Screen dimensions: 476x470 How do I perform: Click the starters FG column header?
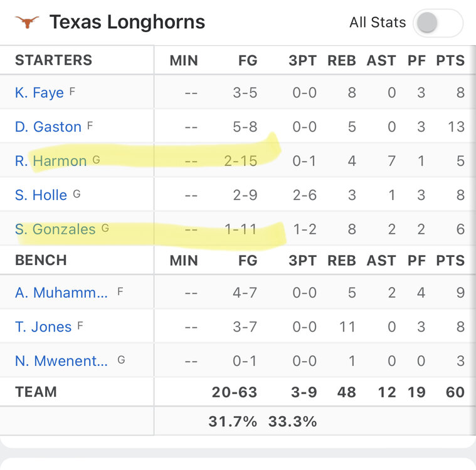click(x=248, y=61)
